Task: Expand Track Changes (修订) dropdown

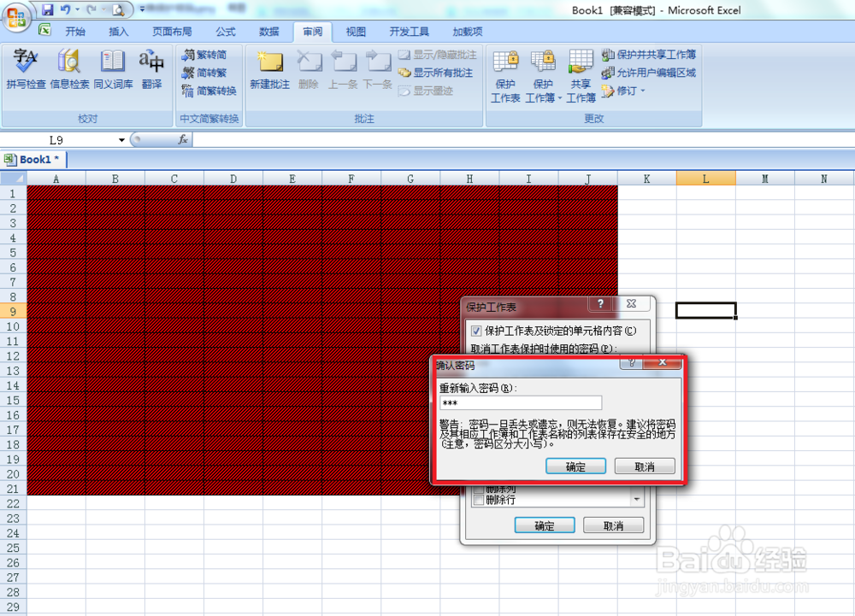Action: click(643, 91)
